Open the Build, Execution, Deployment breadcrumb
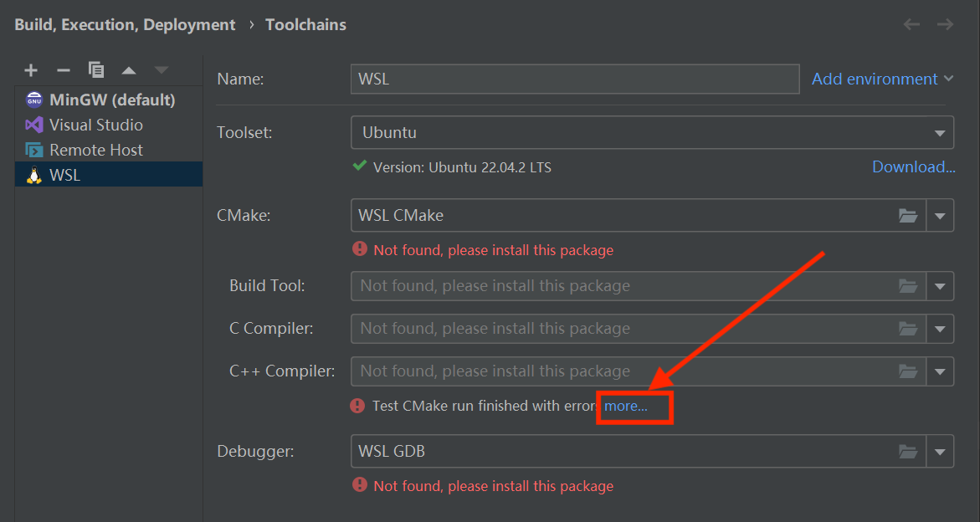Image resolution: width=980 pixels, height=522 pixels. coord(124,24)
